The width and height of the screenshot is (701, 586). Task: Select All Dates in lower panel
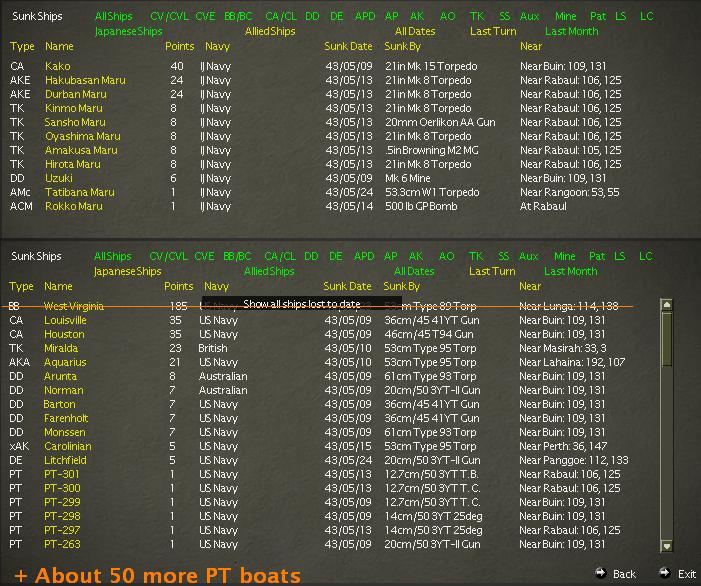click(x=414, y=271)
